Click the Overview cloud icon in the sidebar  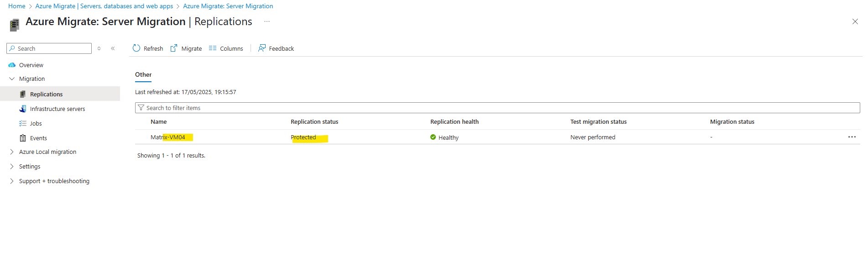[12, 65]
